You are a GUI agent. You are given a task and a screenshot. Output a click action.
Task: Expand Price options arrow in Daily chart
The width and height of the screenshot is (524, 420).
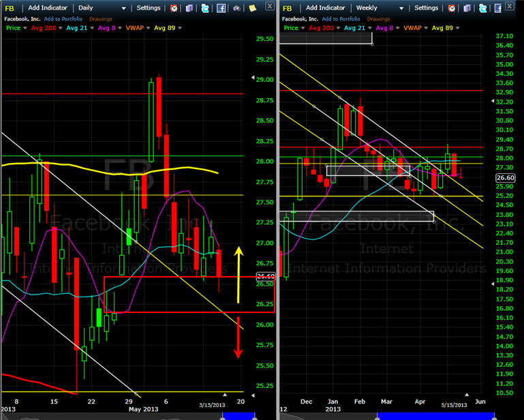[25, 28]
